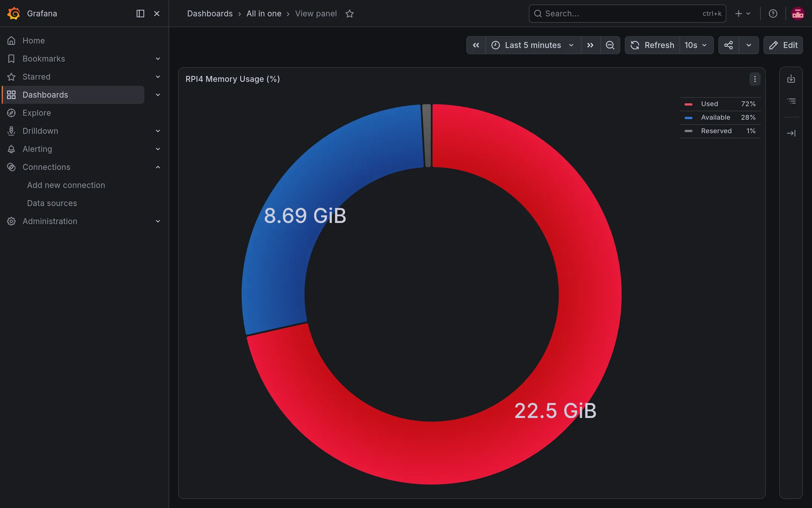
Task: Click the Alerting bell icon
Action: click(x=11, y=149)
